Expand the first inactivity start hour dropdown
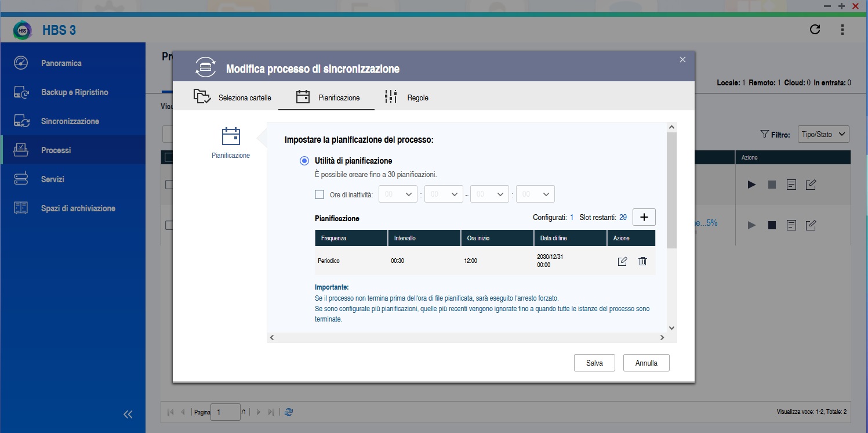 coord(398,194)
